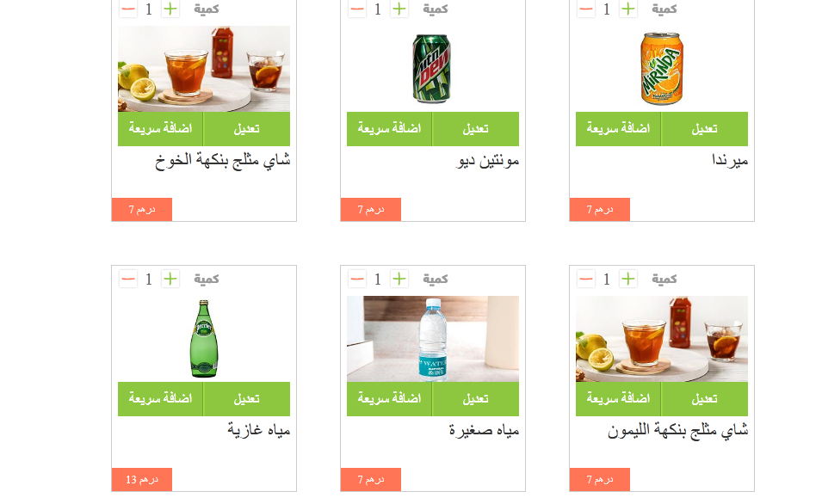The height and width of the screenshot is (504, 822).
Task: Increase quantity of sparkling water (مياه غازية)
Action: (x=170, y=279)
